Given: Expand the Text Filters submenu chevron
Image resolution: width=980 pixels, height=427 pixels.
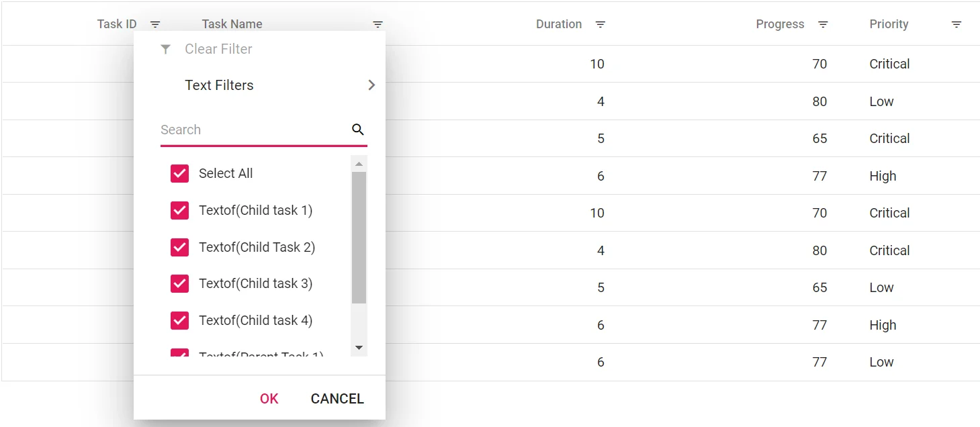Looking at the screenshot, I should [371, 85].
